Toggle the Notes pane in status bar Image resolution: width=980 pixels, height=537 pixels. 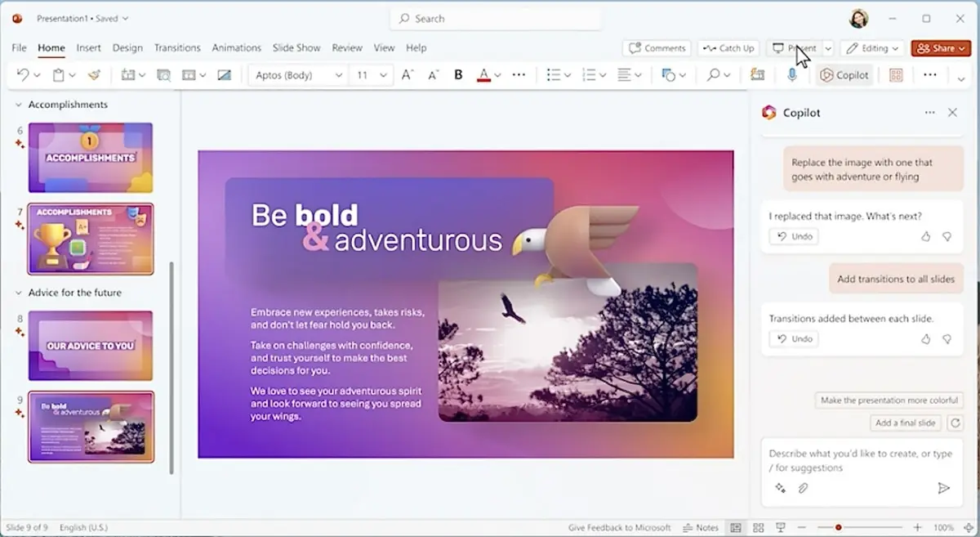[701, 528]
